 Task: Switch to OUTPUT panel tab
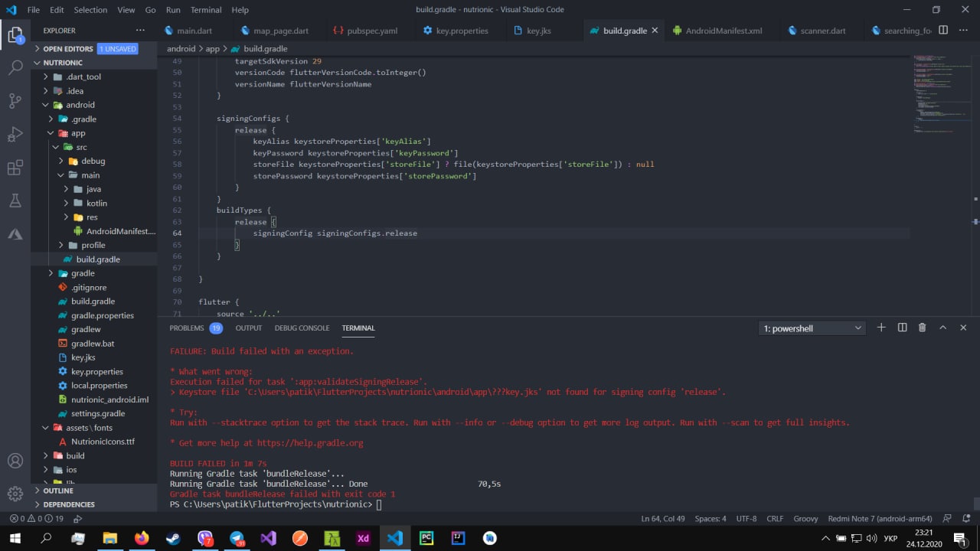249,328
